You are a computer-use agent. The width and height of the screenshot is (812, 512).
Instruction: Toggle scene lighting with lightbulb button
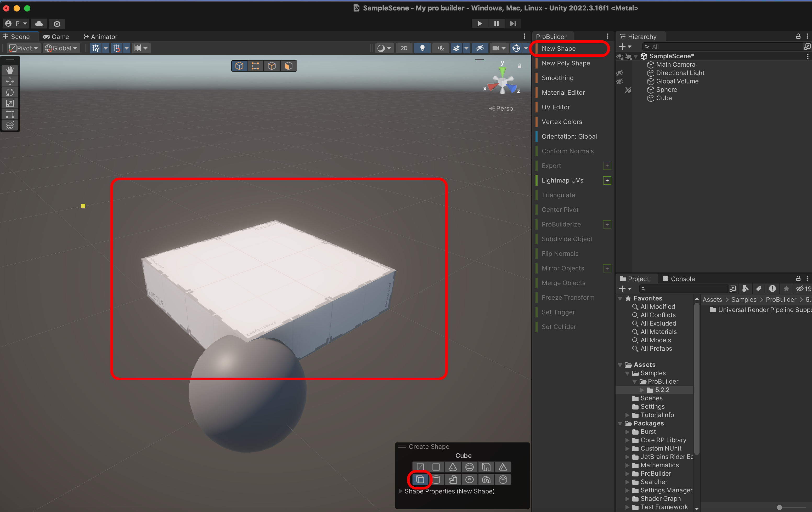[422, 48]
